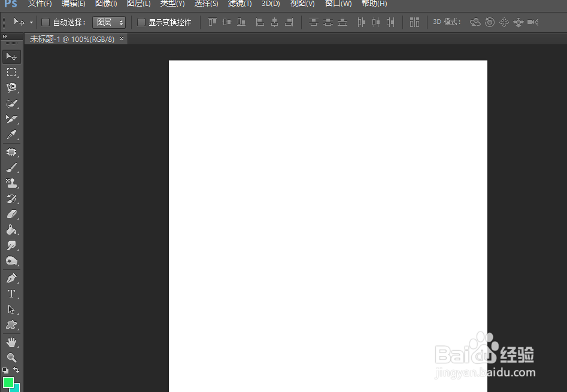Select 3D pan mode icon
Viewport: 567px width, 392px height.
pyautogui.click(x=504, y=22)
